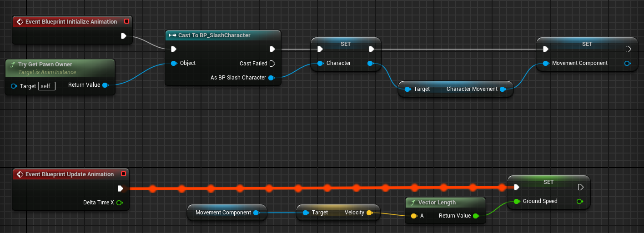Click the Return Value pin of Try Get Pawn Owner
644x233 pixels.
tap(105, 85)
